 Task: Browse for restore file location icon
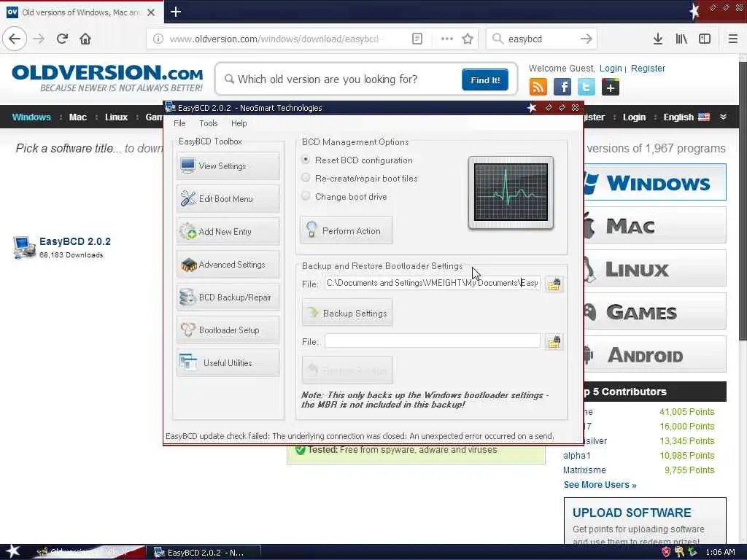554,342
